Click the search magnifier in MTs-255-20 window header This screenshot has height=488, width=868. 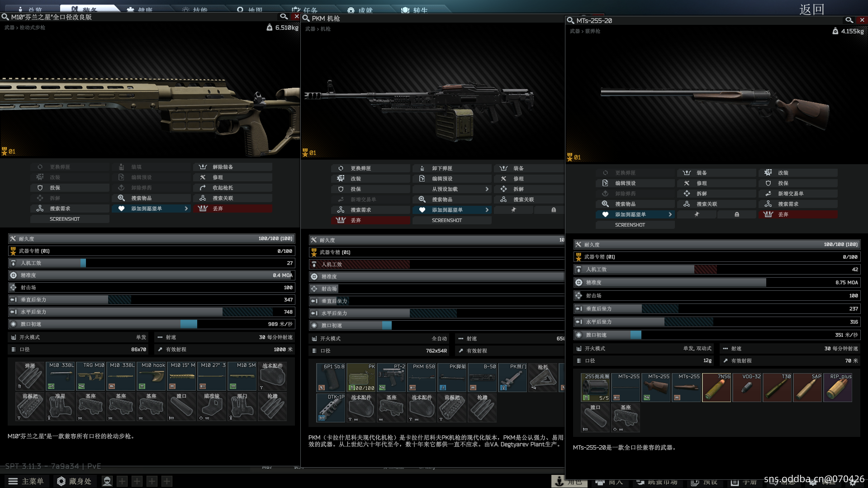849,20
